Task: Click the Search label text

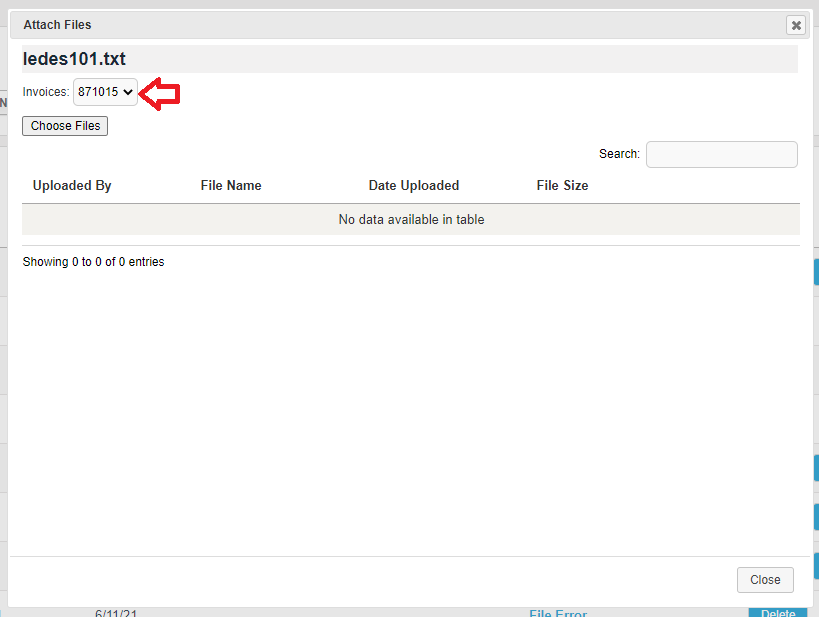Action: pyautogui.click(x=619, y=154)
